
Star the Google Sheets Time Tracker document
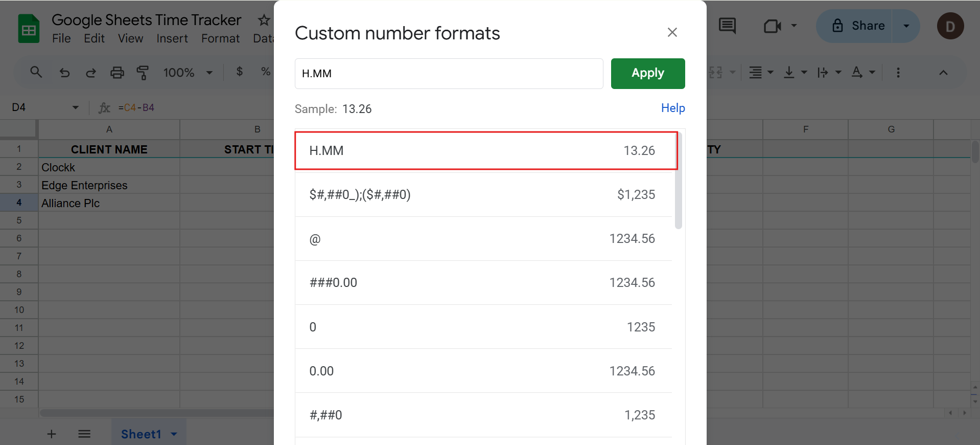click(x=264, y=20)
